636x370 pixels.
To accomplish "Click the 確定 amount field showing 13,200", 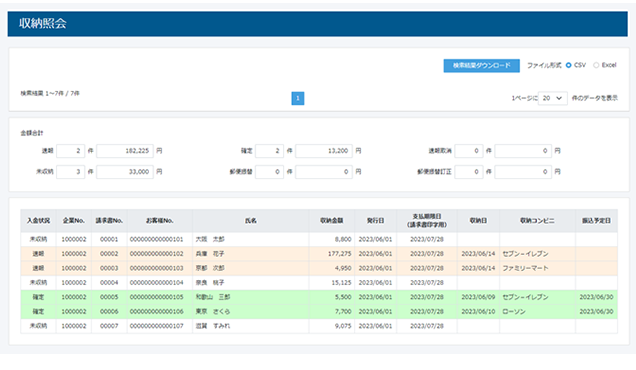I will point(324,151).
